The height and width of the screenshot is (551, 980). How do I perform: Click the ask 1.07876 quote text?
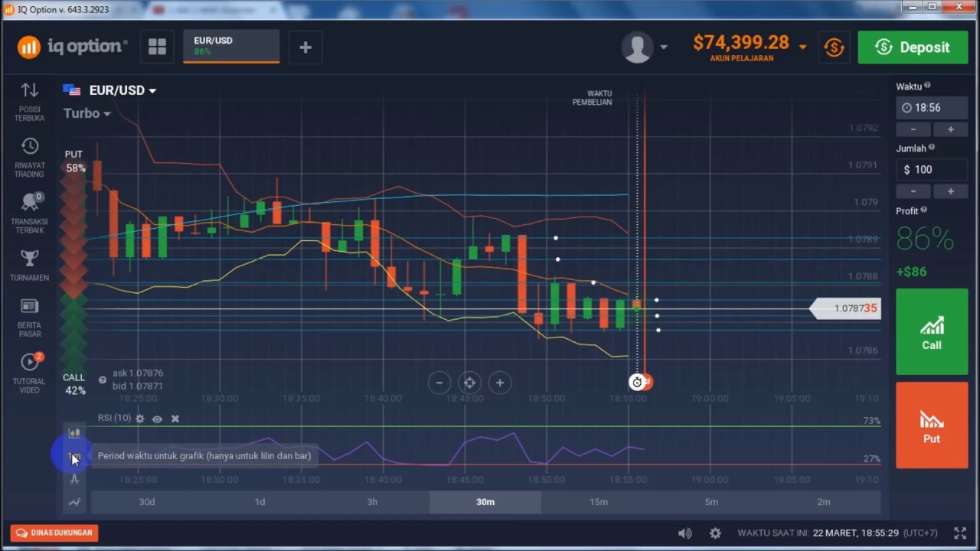[x=138, y=373]
